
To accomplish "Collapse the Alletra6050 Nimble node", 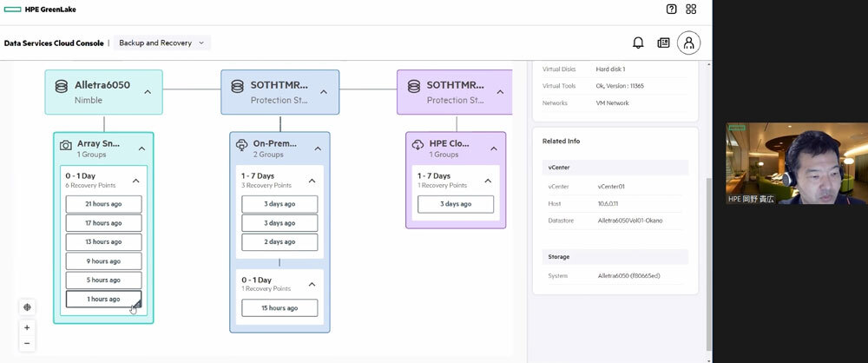I will point(148,92).
